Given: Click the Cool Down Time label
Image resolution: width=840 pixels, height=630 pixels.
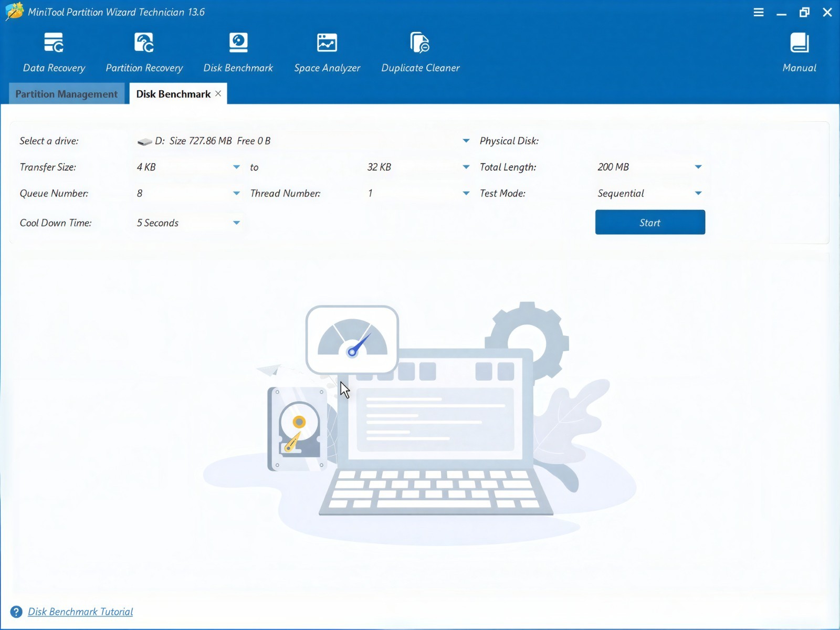Looking at the screenshot, I should click(x=56, y=223).
